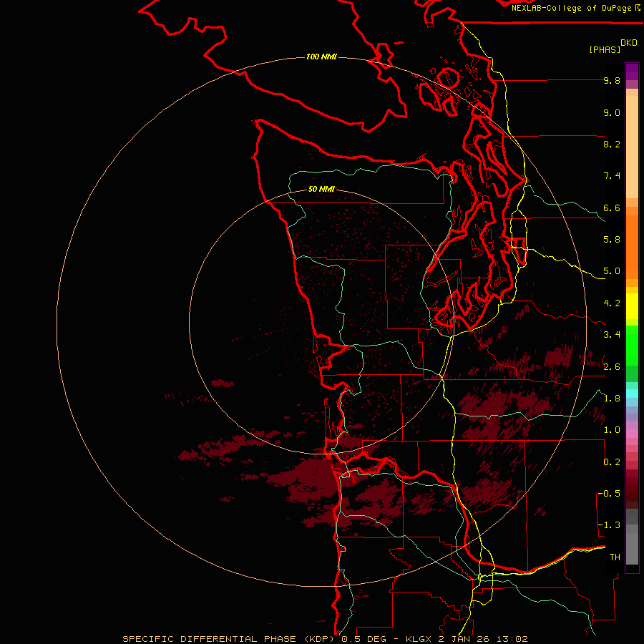Click the DKD label above the color scale
Screen dimensions: 644x644
pos(629,43)
